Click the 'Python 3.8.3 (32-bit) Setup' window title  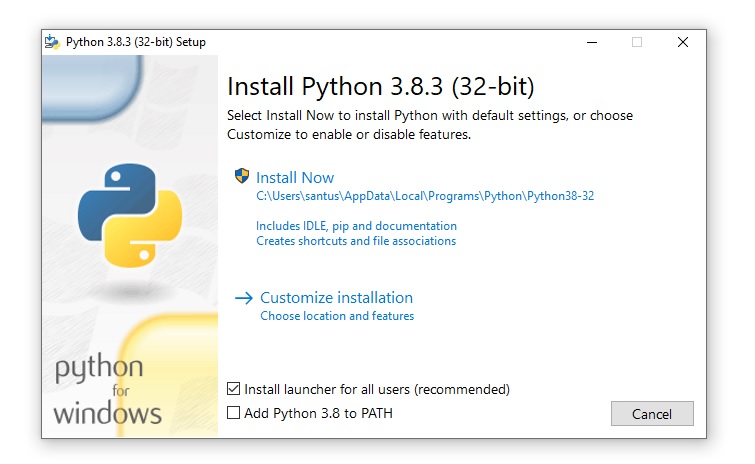136,42
